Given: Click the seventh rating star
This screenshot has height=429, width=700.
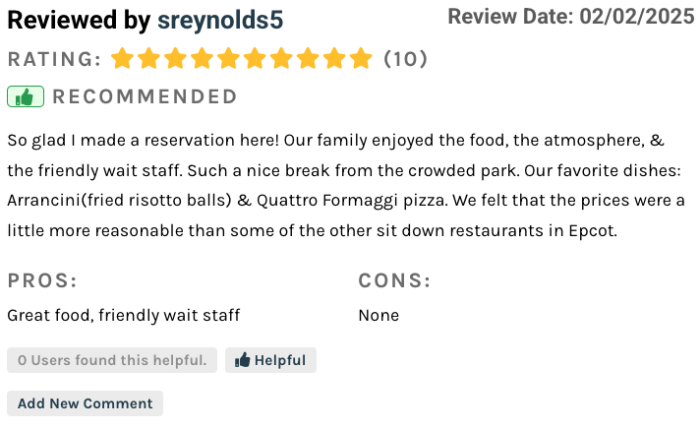Looking at the screenshot, I should [x=281, y=58].
